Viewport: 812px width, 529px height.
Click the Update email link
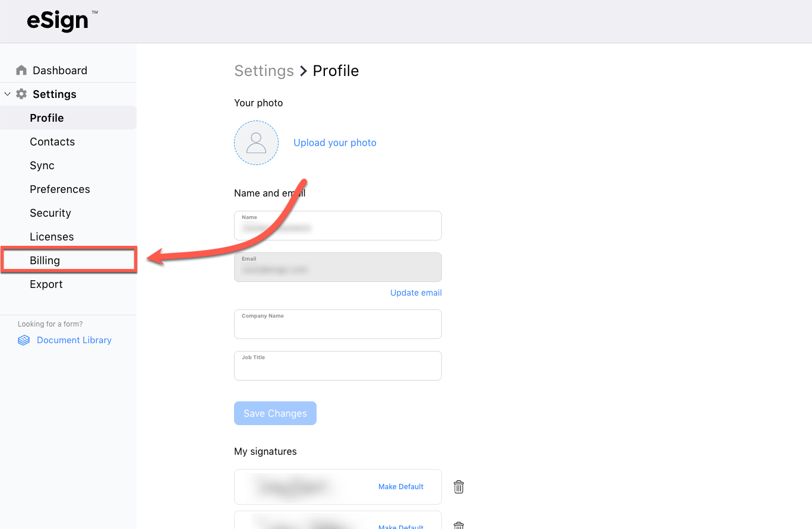pos(416,293)
